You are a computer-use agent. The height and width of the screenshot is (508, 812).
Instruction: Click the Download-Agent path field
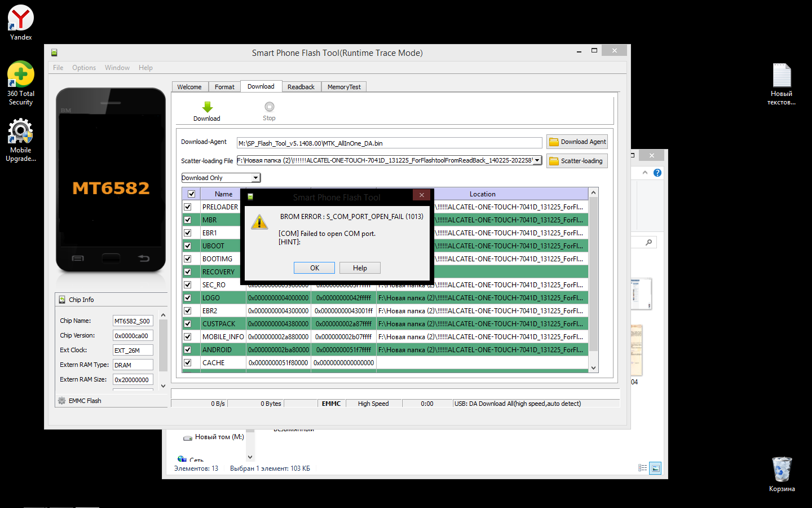click(389, 143)
